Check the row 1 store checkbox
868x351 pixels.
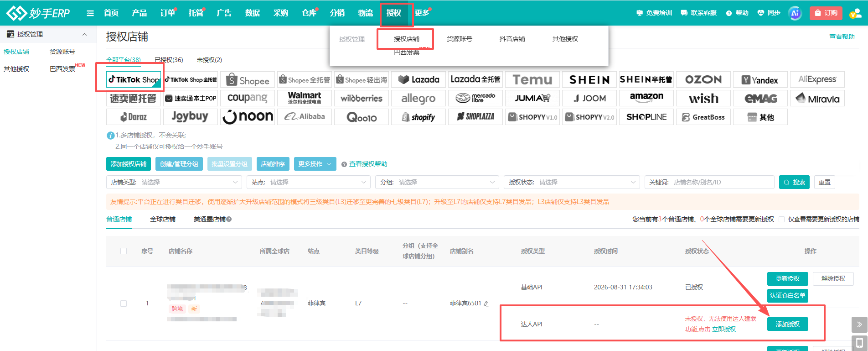point(124,303)
